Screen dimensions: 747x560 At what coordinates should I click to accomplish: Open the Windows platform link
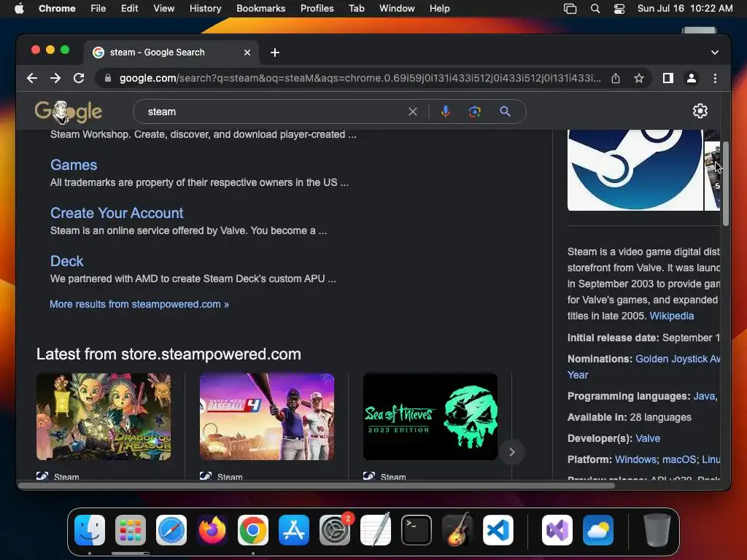(x=635, y=459)
